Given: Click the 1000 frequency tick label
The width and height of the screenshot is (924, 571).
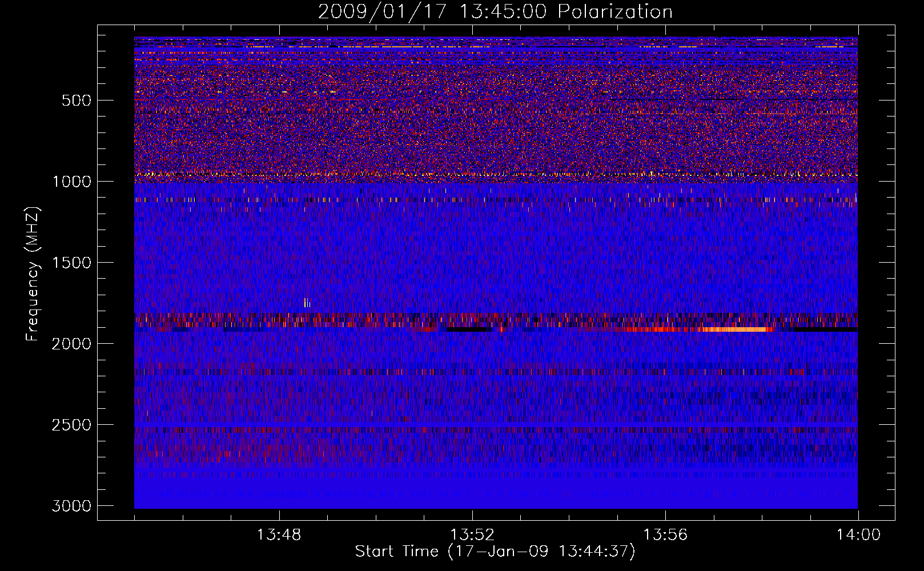Looking at the screenshot, I should [71, 182].
